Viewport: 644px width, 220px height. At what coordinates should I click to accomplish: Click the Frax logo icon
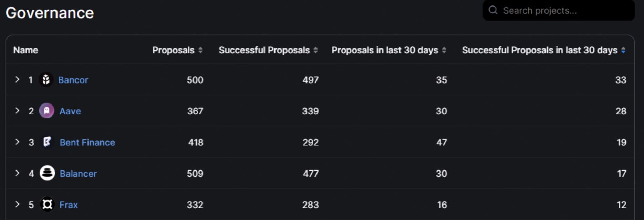(x=47, y=205)
